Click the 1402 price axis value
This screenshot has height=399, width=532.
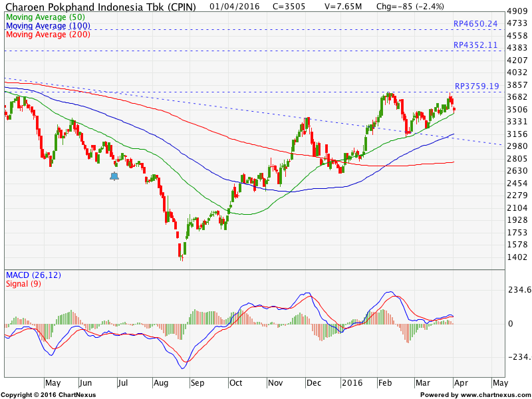click(x=517, y=257)
